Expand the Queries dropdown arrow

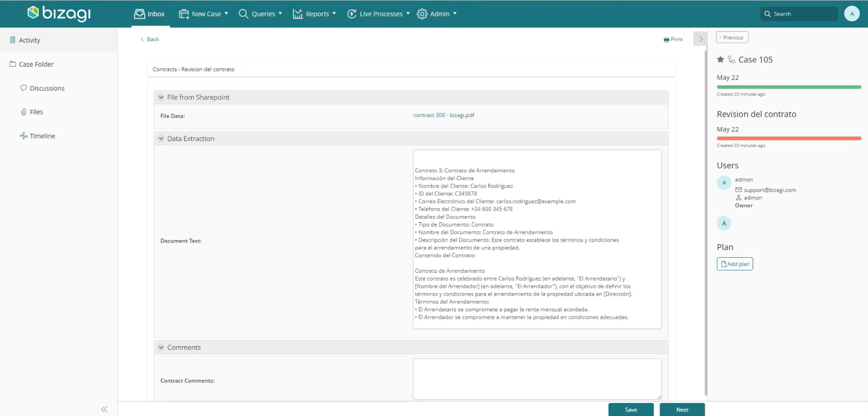tap(280, 14)
